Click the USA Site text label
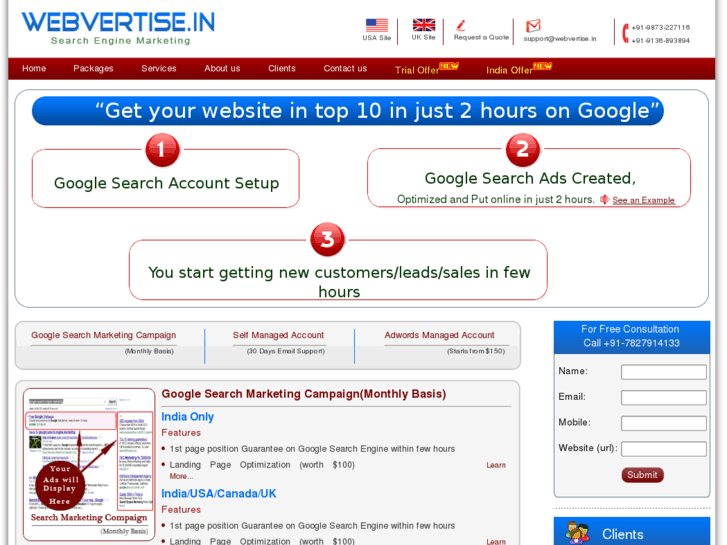The width and height of the screenshot is (727, 545). pyautogui.click(x=376, y=38)
